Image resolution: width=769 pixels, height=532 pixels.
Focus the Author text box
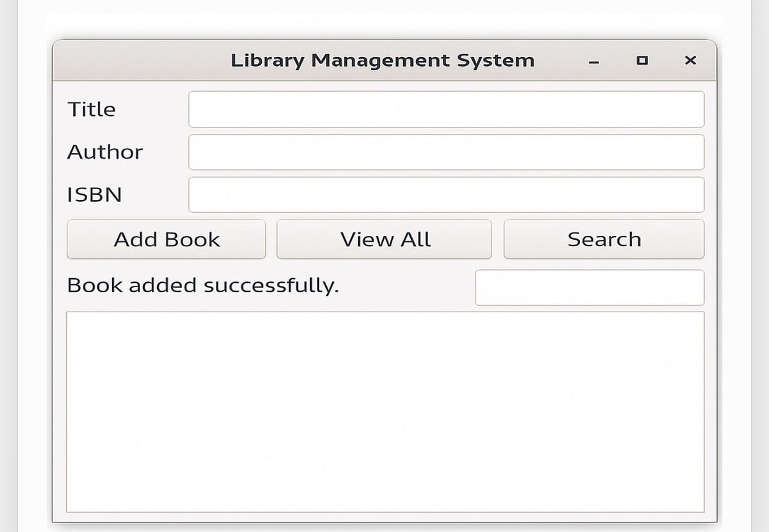coord(447,152)
